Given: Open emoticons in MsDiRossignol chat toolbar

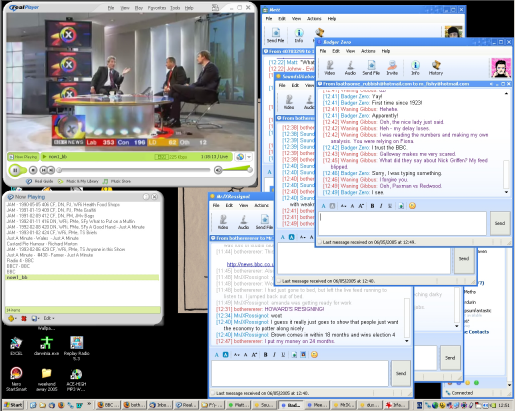Looking at the screenshot, I should click(314, 355).
